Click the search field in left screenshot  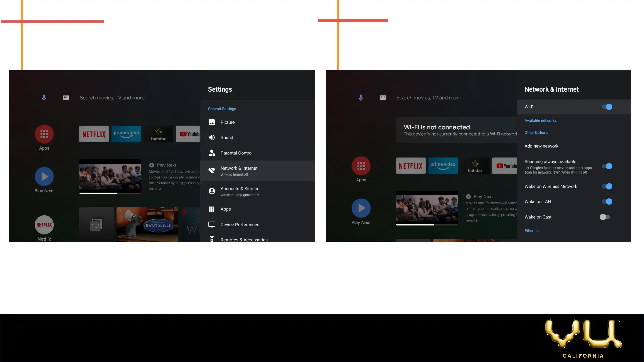[112, 98]
